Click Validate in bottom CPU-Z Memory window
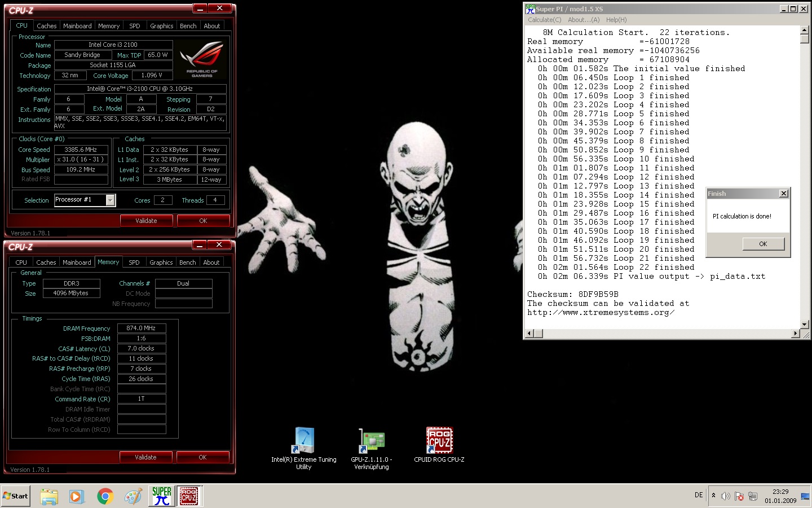 (x=145, y=457)
